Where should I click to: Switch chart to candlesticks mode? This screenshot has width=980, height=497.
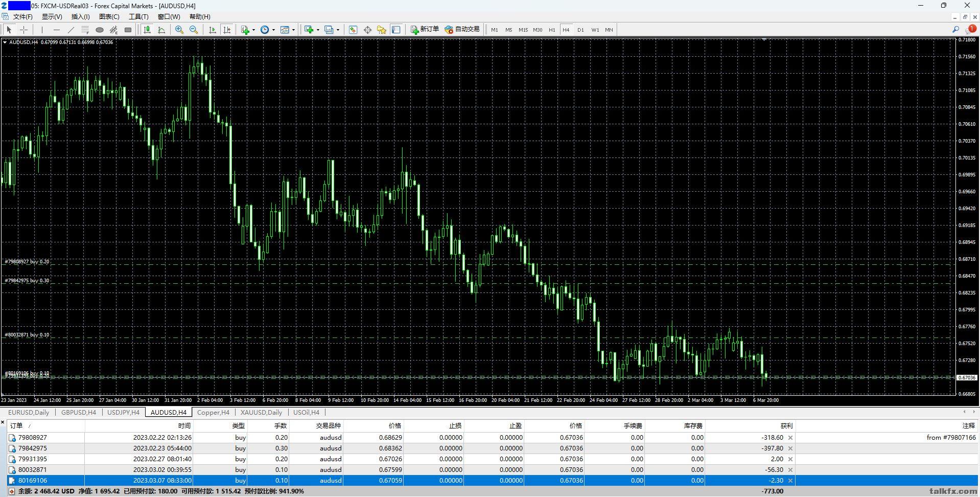pyautogui.click(x=147, y=30)
